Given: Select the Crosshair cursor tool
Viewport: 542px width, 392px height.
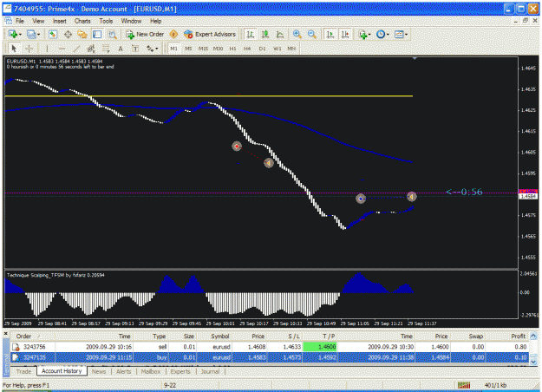Looking at the screenshot, I should pos(29,49).
